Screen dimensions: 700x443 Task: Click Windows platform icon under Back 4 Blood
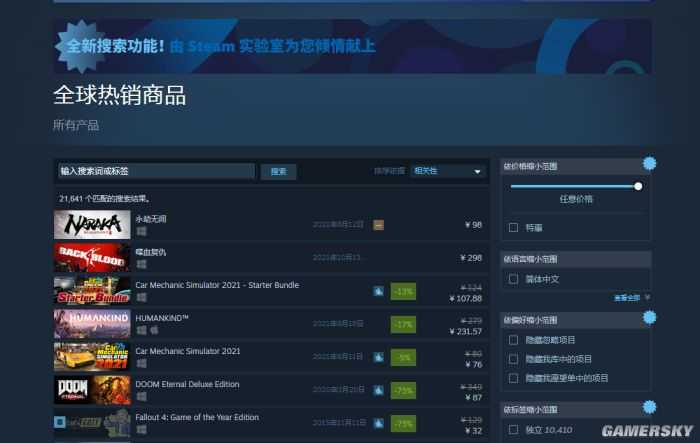pyautogui.click(x=142, y=264)
